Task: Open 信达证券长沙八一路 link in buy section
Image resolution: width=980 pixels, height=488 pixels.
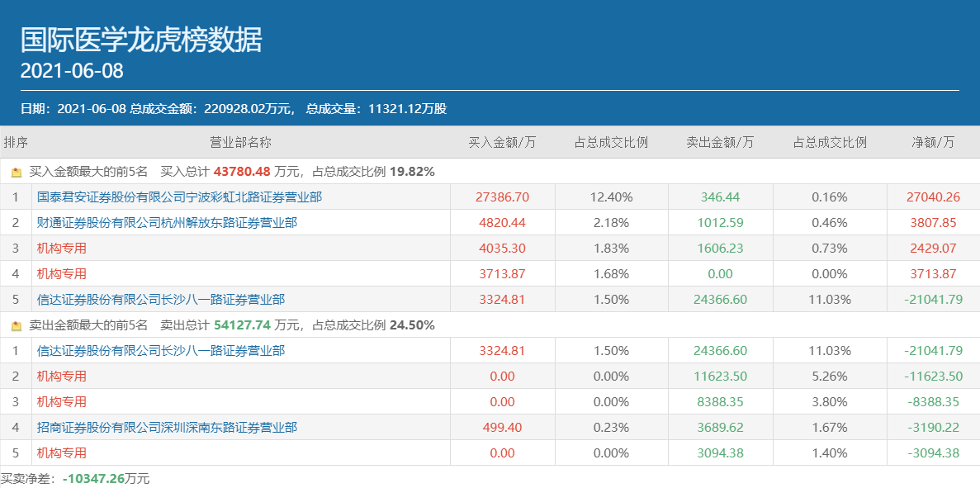Action: click(x=161, y=300)
